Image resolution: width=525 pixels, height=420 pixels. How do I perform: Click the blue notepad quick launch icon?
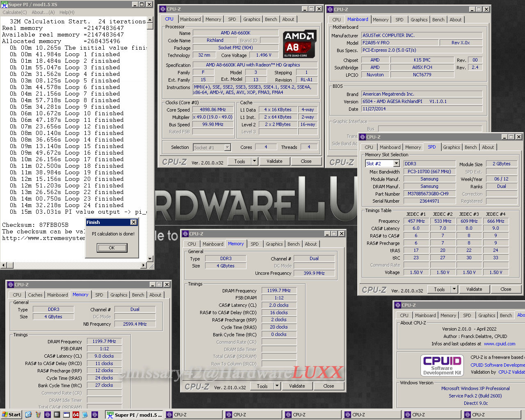85,415
